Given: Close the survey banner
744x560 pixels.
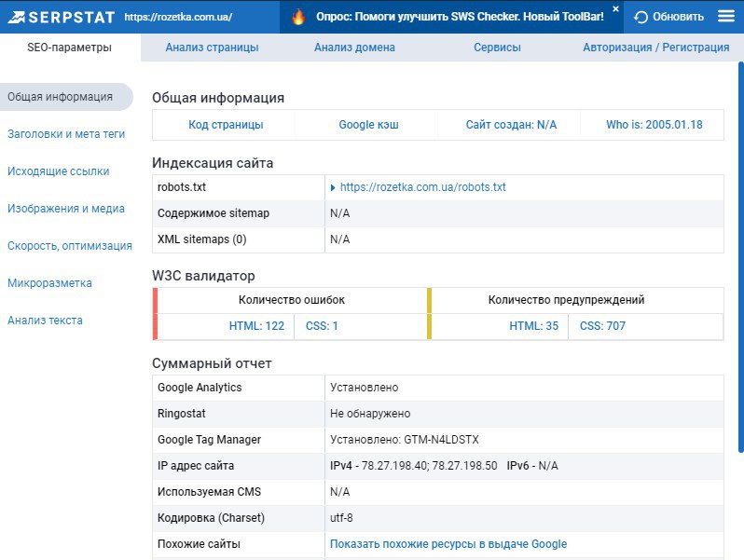Looking at the screenshot, I should pyautogui.click(x=616, y=8).
